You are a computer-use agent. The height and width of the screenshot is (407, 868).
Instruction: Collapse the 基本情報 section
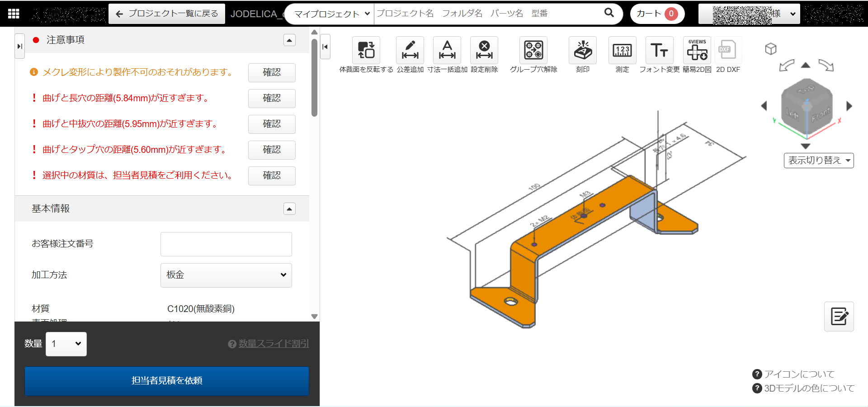click(x=289, y=209)
